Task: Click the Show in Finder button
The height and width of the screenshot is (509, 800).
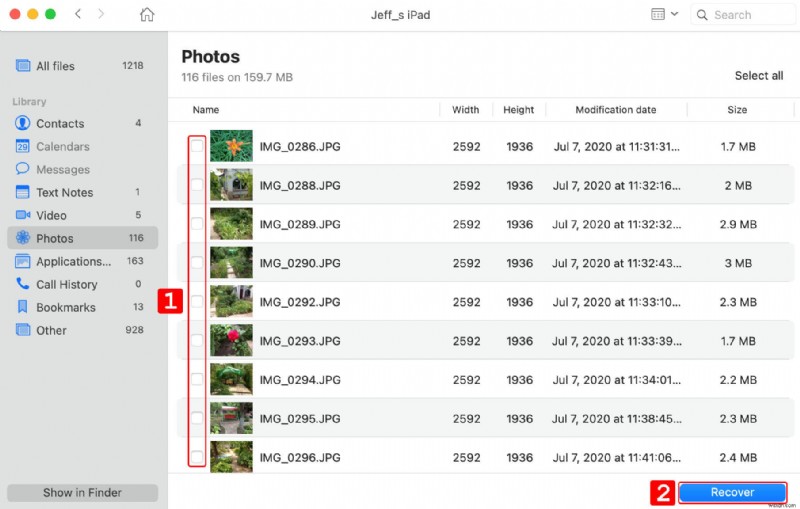Action: click(x=82, y=492)
